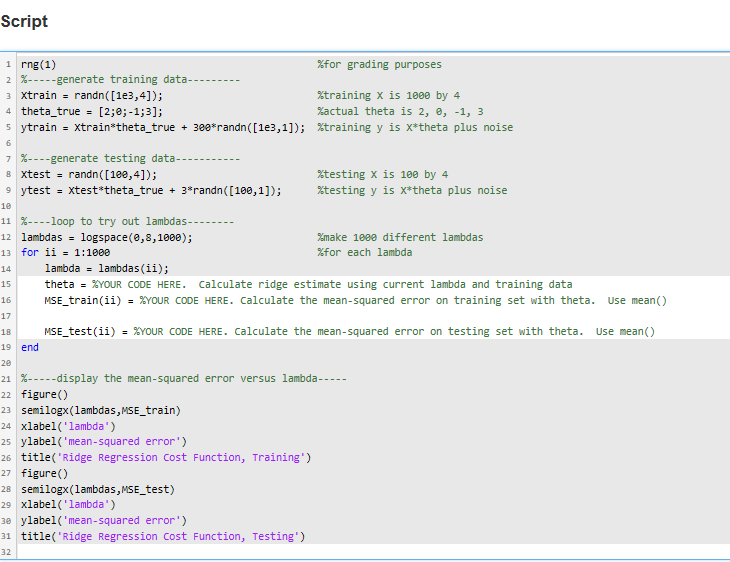The width and height of the screenshot is (730, 562).
Task: Click line 'Xtrain = randn([1e3,4]);'
Action: pos(92,95)
